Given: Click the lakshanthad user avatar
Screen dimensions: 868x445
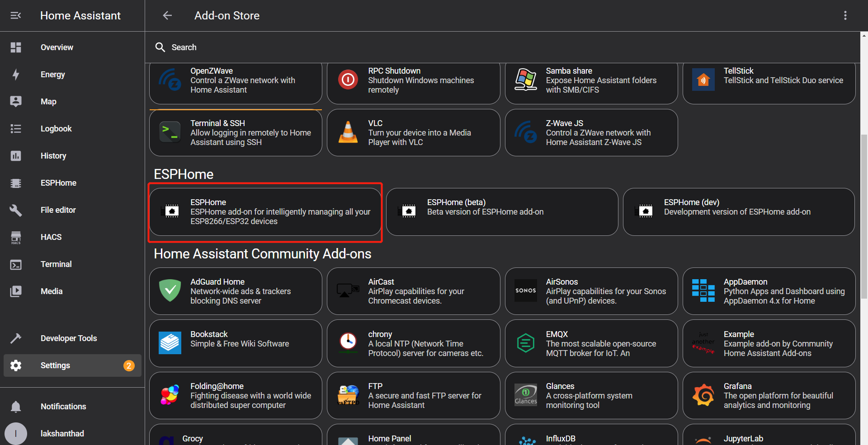Looking at the screenshot, I should (x=16, y=434).
